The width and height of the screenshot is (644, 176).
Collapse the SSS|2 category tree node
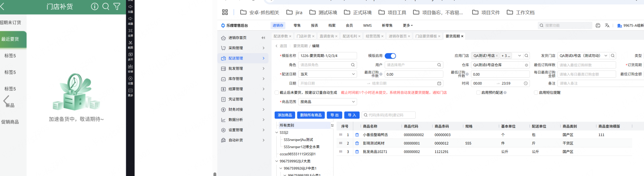click(x=277, y=133)
